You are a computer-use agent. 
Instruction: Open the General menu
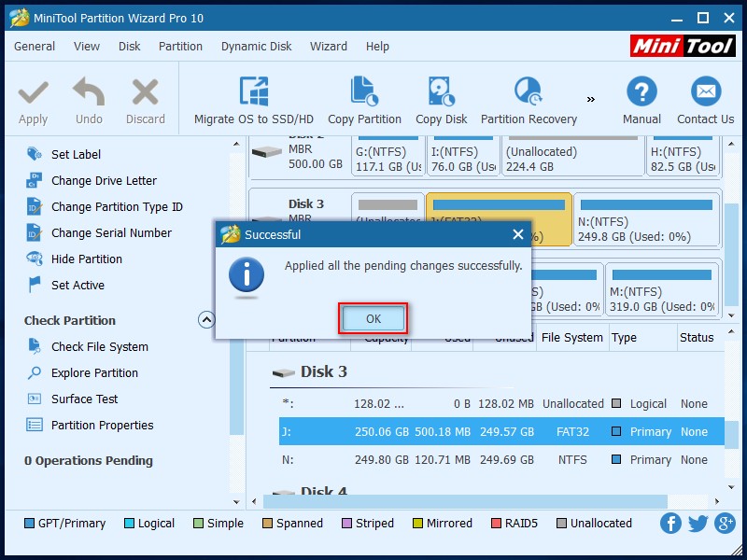coord(35,46)
